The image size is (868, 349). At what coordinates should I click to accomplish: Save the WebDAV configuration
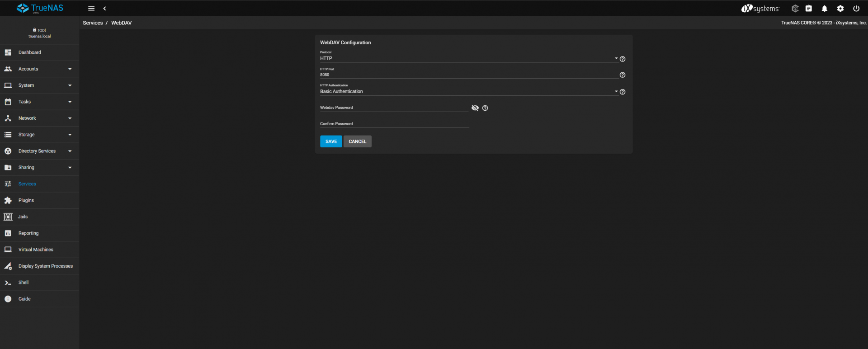pos(331,141)
